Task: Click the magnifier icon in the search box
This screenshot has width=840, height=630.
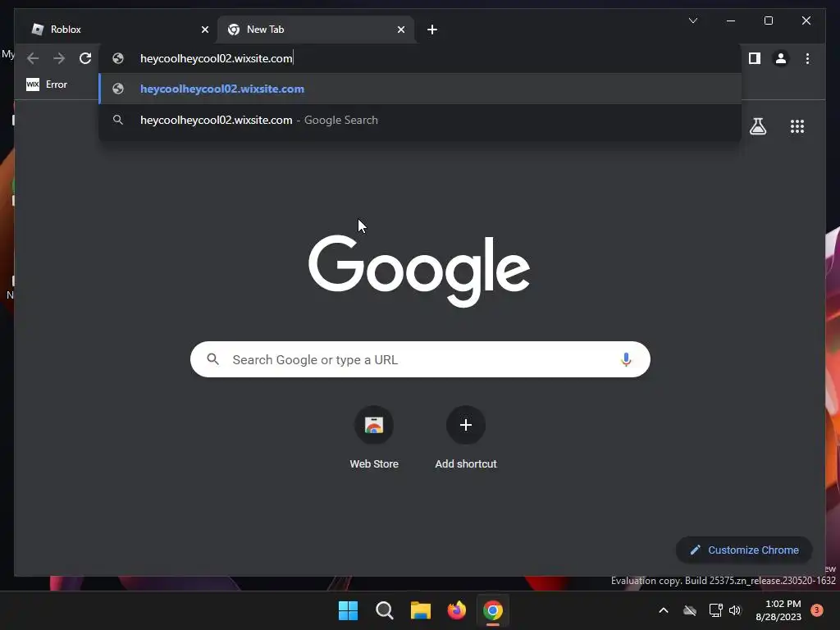Action: [212, 359]
